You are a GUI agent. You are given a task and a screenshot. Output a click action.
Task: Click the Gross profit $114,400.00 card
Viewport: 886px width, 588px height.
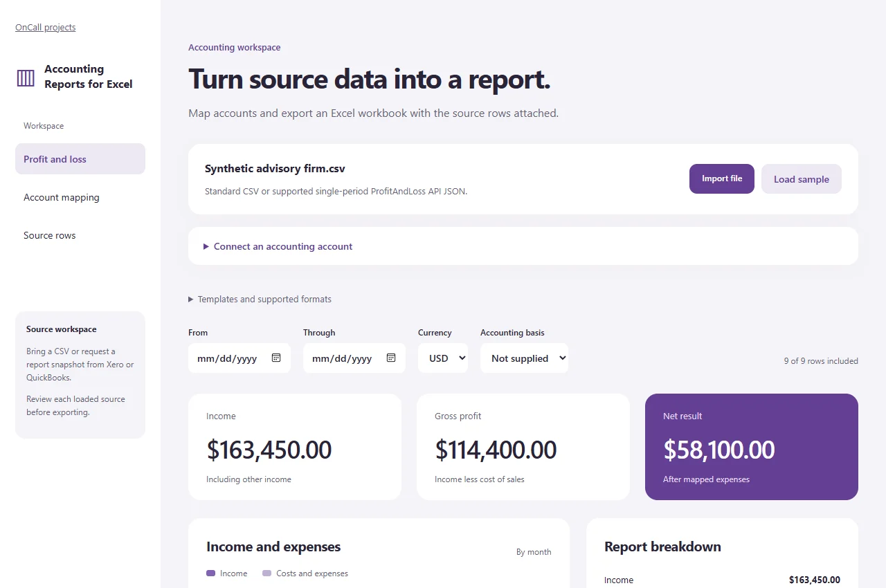pyautogui.click(x=523, y=447)
